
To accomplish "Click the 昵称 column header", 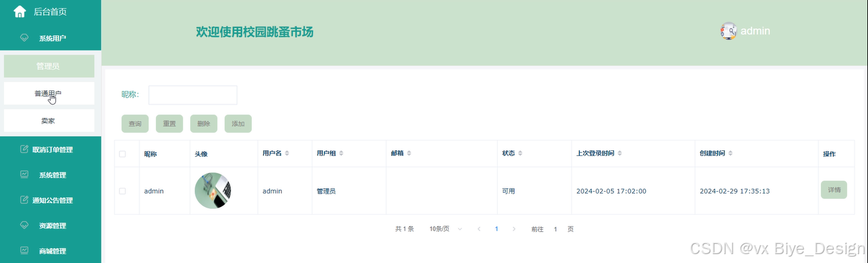I will tap(150, 153).
